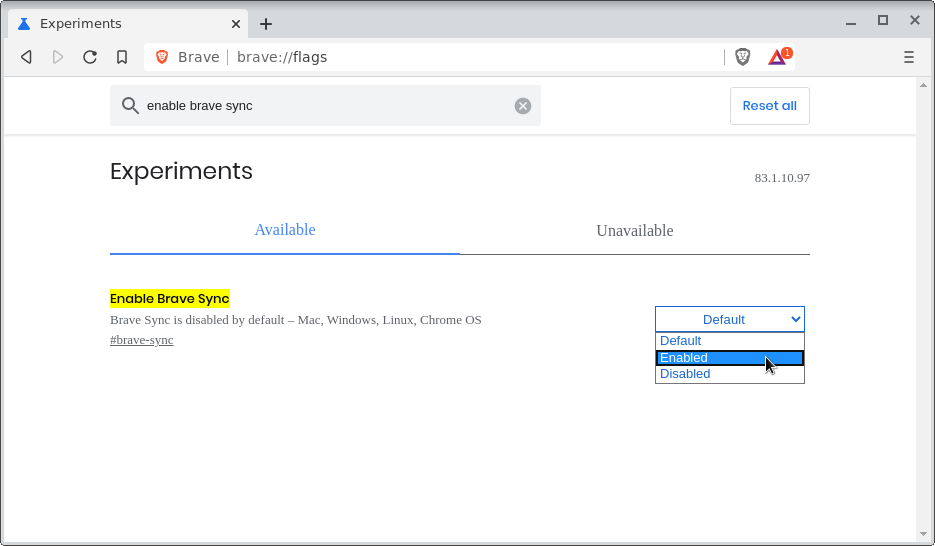
Task: Click the Reset all button
Action: [x=769, y=106]
